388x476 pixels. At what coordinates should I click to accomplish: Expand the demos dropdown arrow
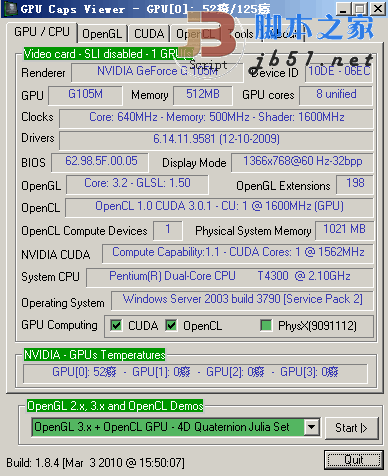[312, 427]
